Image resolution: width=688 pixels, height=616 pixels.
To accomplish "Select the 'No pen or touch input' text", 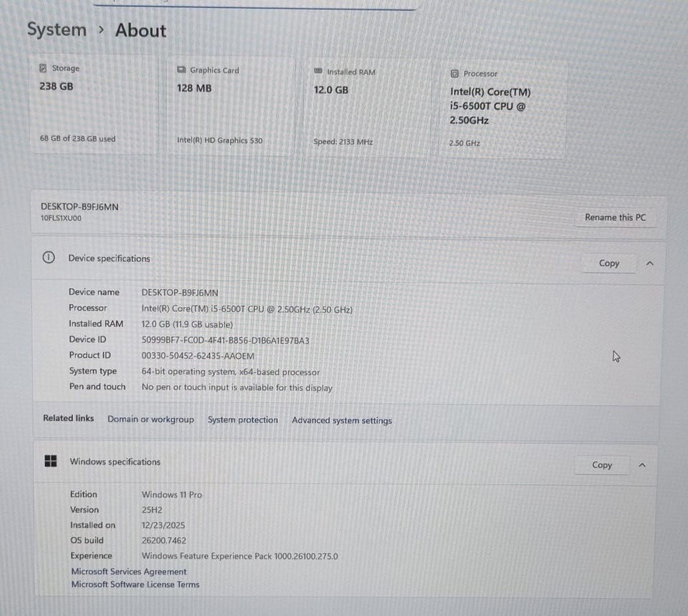I will click(x=237, y=388).
